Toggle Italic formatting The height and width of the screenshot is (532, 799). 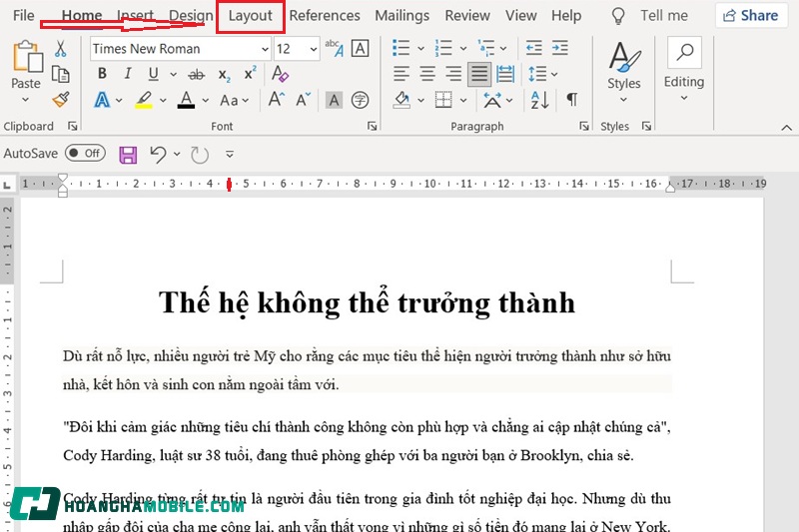click(x=128, y=74)
